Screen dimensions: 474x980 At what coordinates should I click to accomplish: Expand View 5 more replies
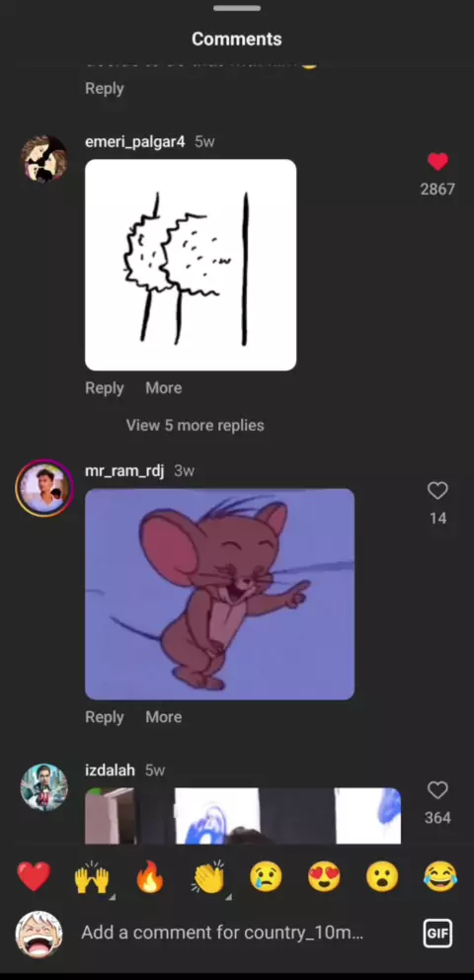coord(195,426)
